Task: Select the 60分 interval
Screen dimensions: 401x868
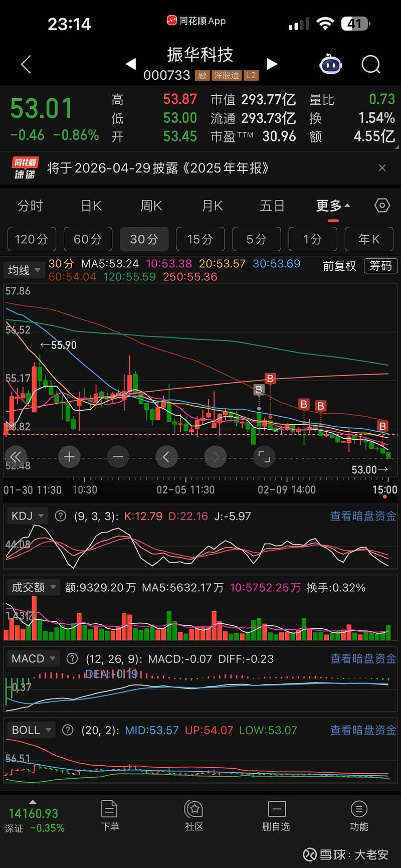Action: tap(88, 239)
